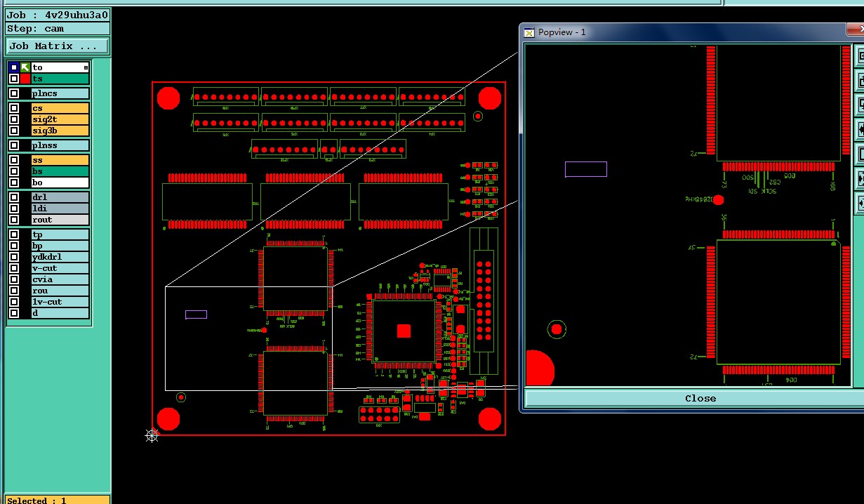Toggle the checkbox for layer cs
The height and width of the screenshot is (504, 864).
click(x=14, y=108)
